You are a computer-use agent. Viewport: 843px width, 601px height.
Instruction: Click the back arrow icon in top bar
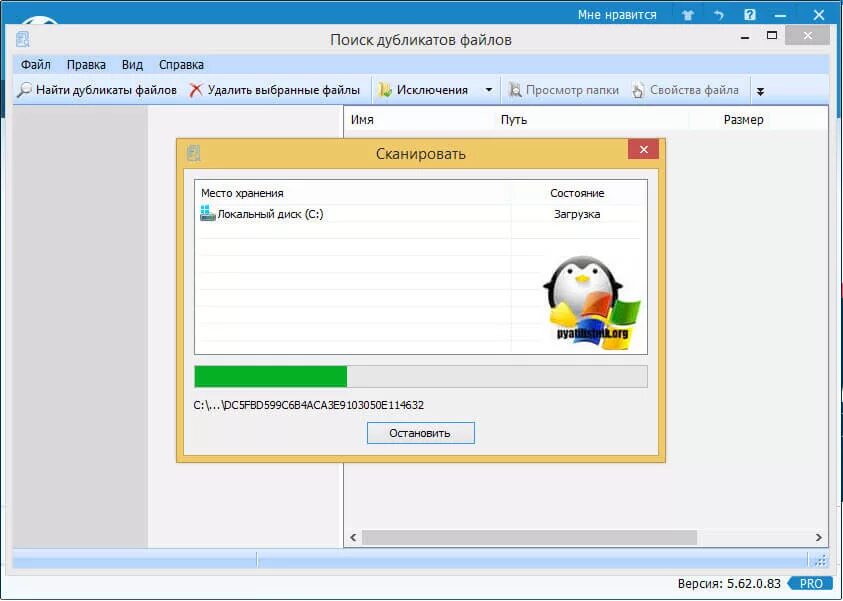coord(719,15)
